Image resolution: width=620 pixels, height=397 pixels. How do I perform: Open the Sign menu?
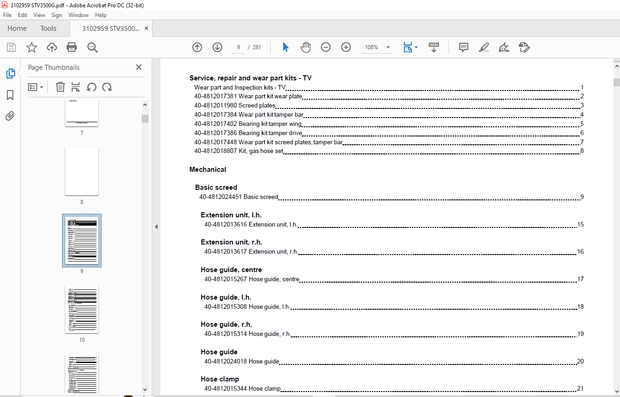pos(57,15)
